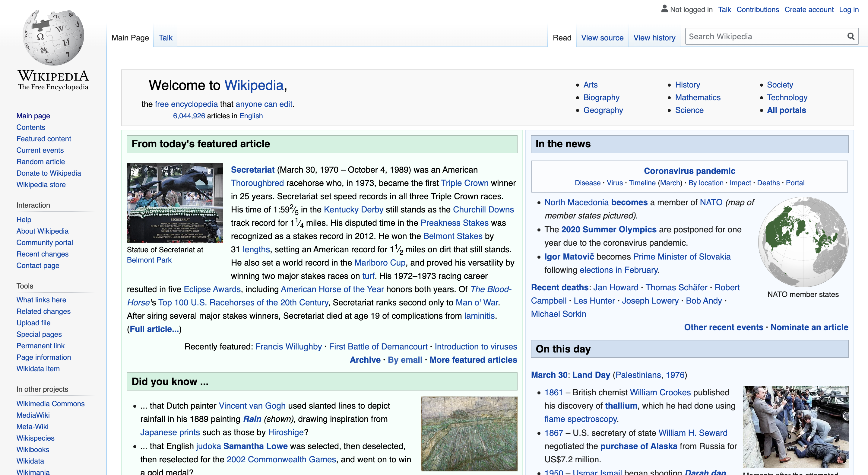Click the search magnifying glass icon

tap(851, 37)
